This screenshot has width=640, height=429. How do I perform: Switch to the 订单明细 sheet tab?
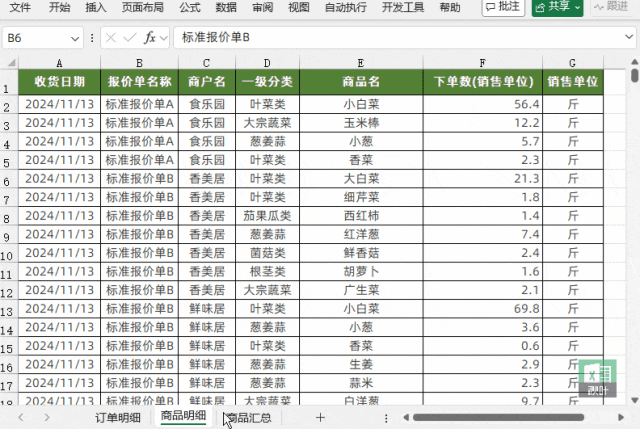tap(118, 417)
